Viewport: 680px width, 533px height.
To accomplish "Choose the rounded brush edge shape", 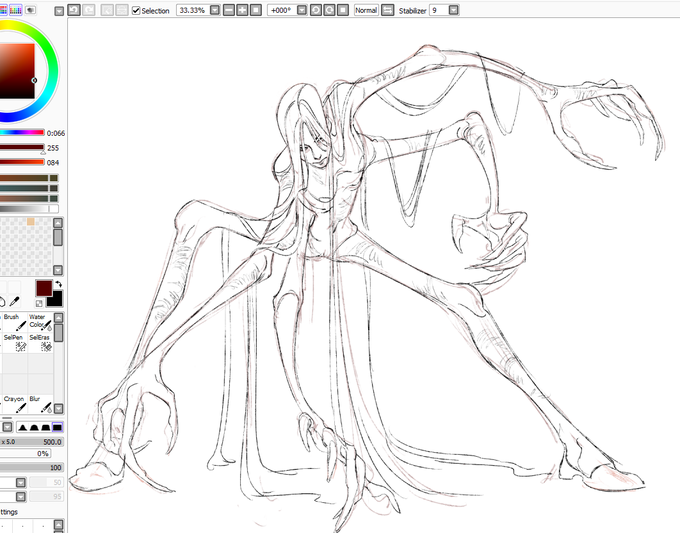I will (x=34, y=427).
